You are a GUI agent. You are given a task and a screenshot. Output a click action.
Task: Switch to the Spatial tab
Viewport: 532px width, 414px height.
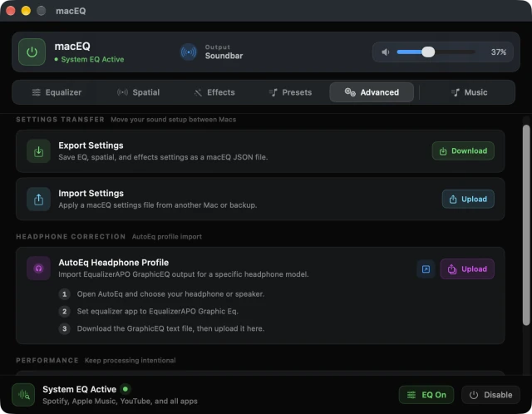pyautogui.click(x=138, y=92)
